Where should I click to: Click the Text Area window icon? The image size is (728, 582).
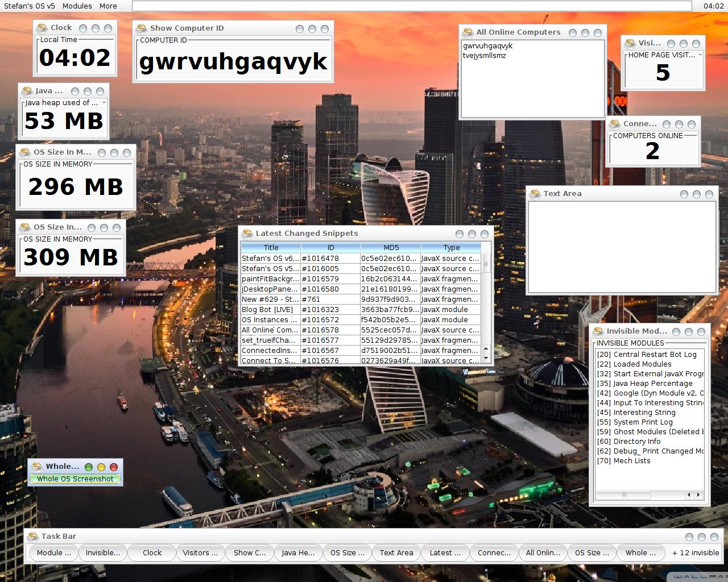(x=535, y=194)
